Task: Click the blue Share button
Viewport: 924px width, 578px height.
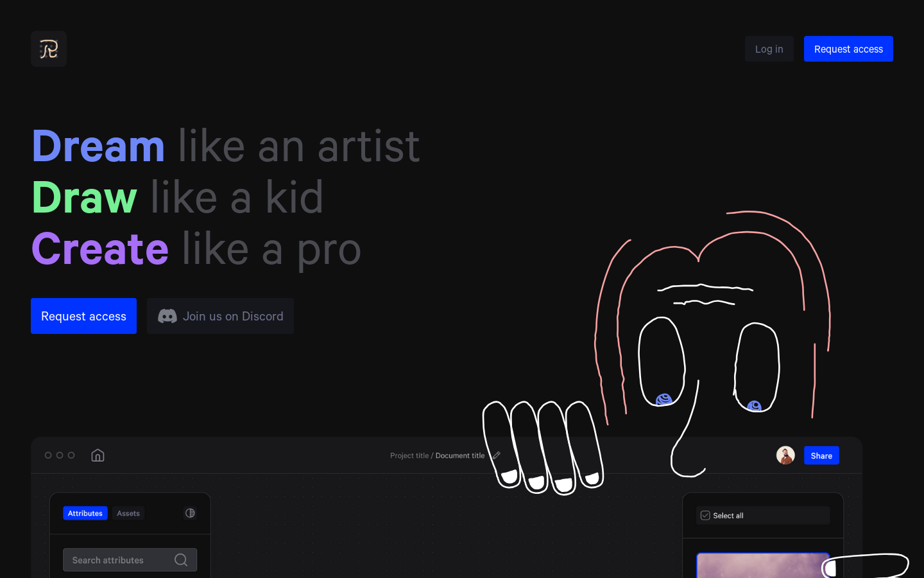Action: point(821,455)
